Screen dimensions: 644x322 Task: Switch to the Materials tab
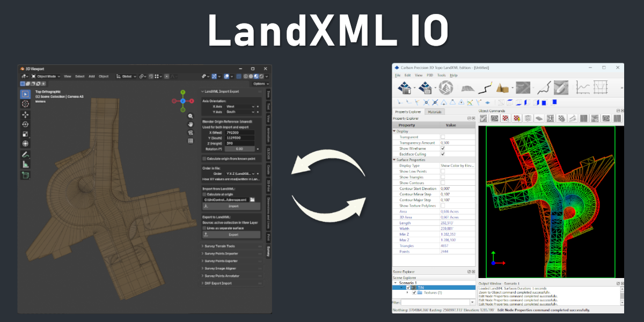click(435, 112)
